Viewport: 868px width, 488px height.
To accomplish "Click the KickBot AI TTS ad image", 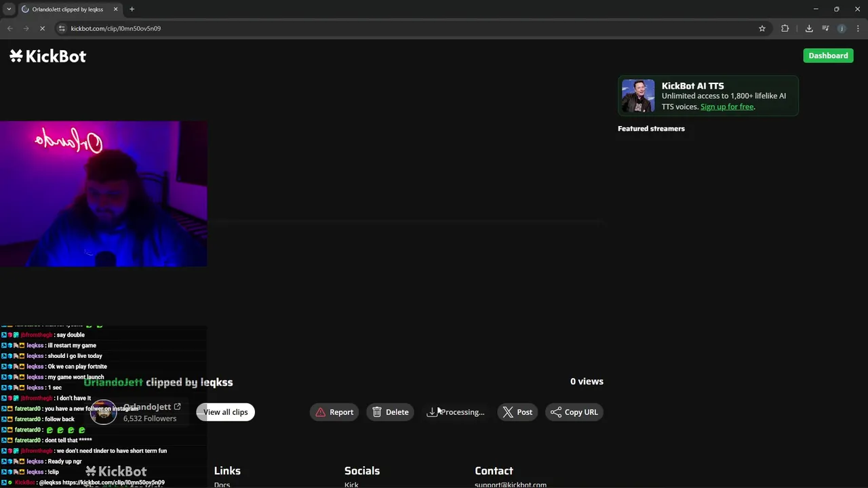I will point(638,96).
